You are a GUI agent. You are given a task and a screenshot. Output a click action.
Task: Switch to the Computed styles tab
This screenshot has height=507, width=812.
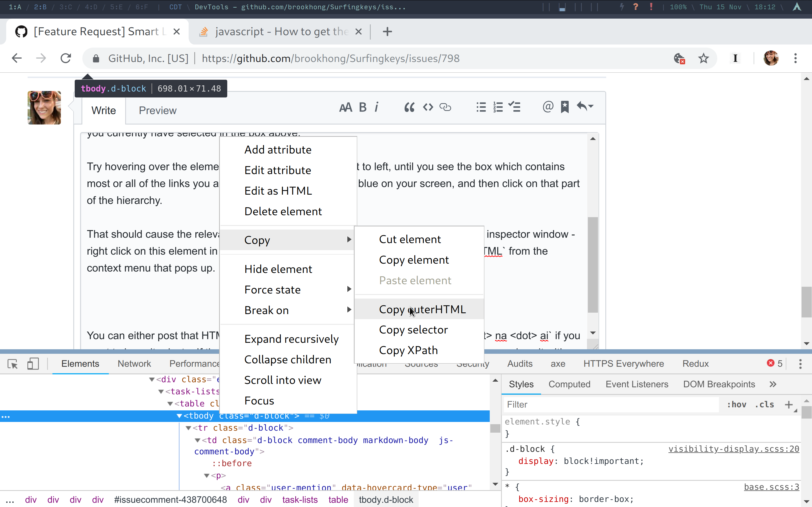click(569, 384)
